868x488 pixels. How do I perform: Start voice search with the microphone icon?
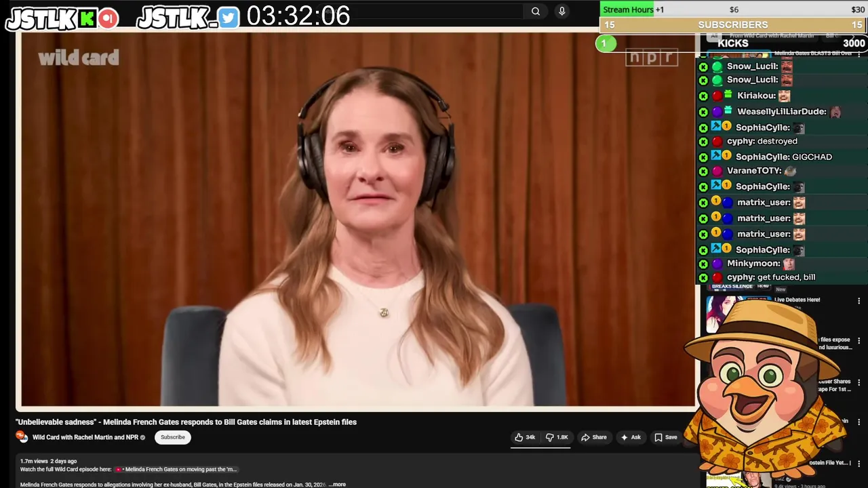[x=561, y=11]
